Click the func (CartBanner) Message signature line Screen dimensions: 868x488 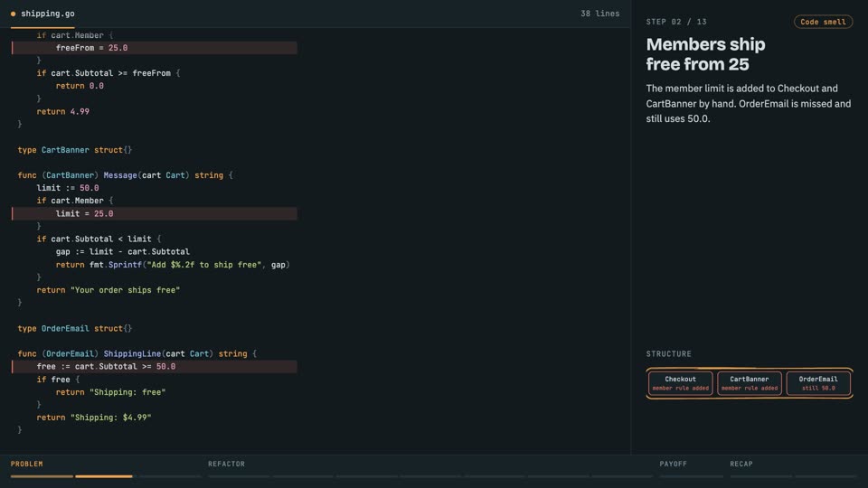(x=125, y=175)
